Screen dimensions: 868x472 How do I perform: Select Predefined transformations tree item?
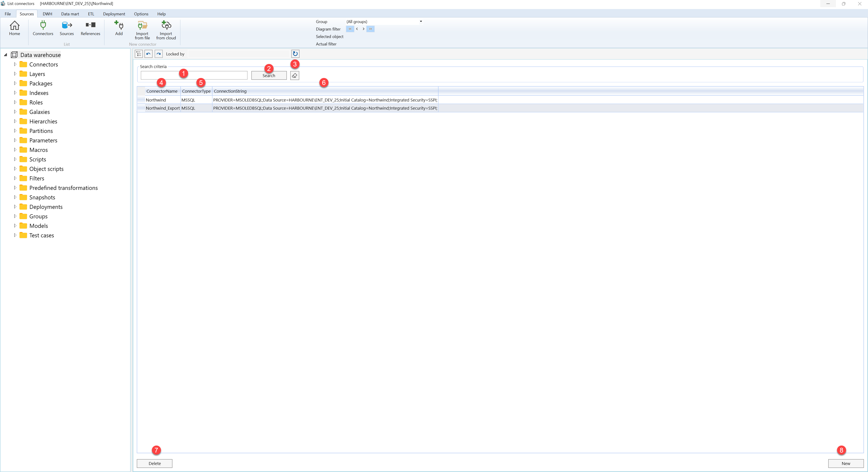63,188
